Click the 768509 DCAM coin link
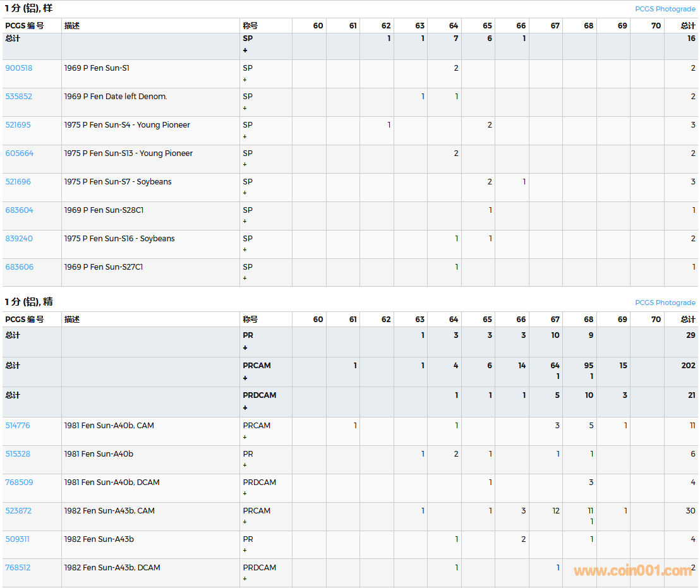700x588 pixels. pos(19,483)
